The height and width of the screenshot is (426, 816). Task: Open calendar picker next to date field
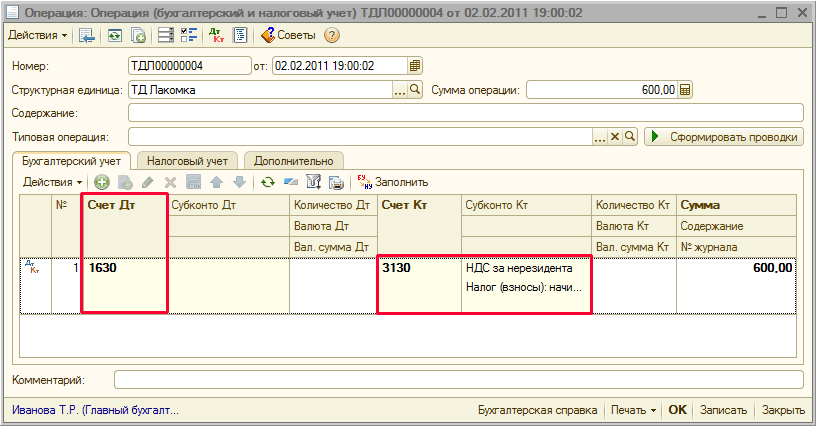coord(415,66)
